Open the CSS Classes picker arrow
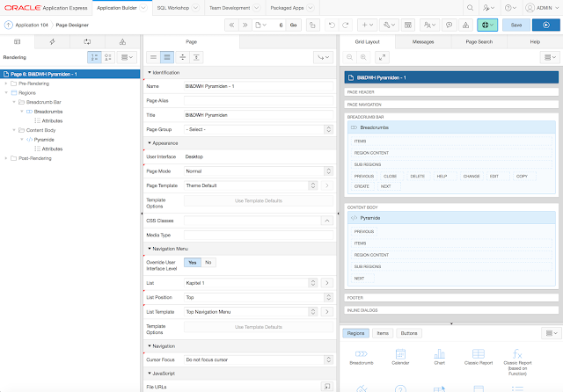Image resolution: width=563 pixels, height=392 pixels. (x=326, y=221)
